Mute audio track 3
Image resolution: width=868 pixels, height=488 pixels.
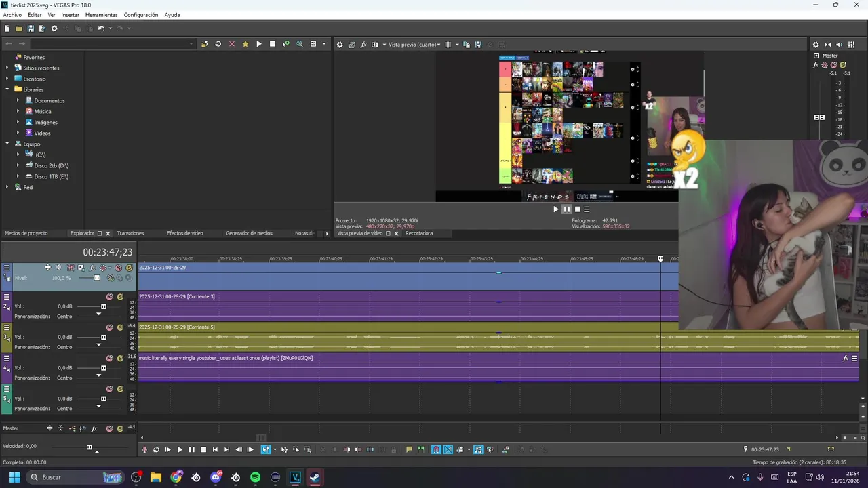tap(109, 327)
